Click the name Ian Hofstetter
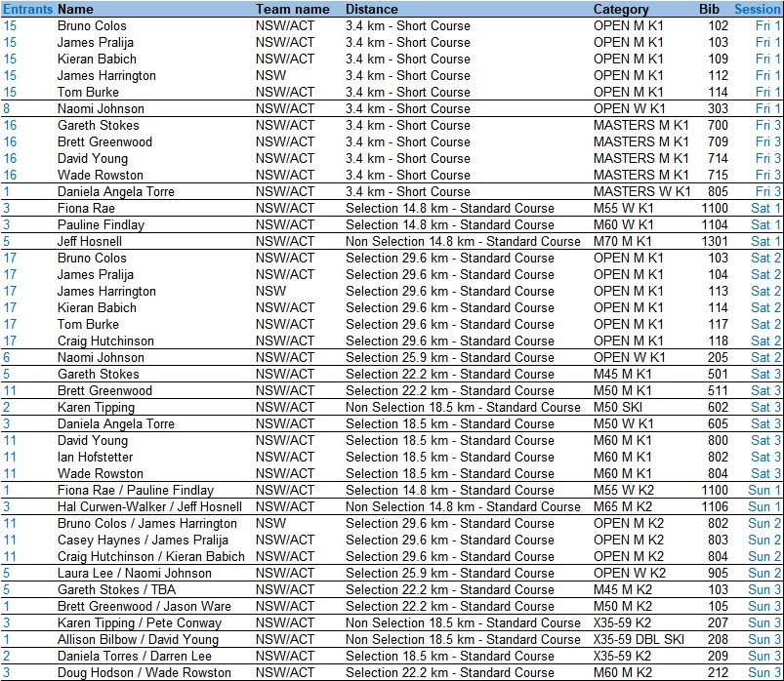This screenshot has width=784, height=681. pos(95,458)
